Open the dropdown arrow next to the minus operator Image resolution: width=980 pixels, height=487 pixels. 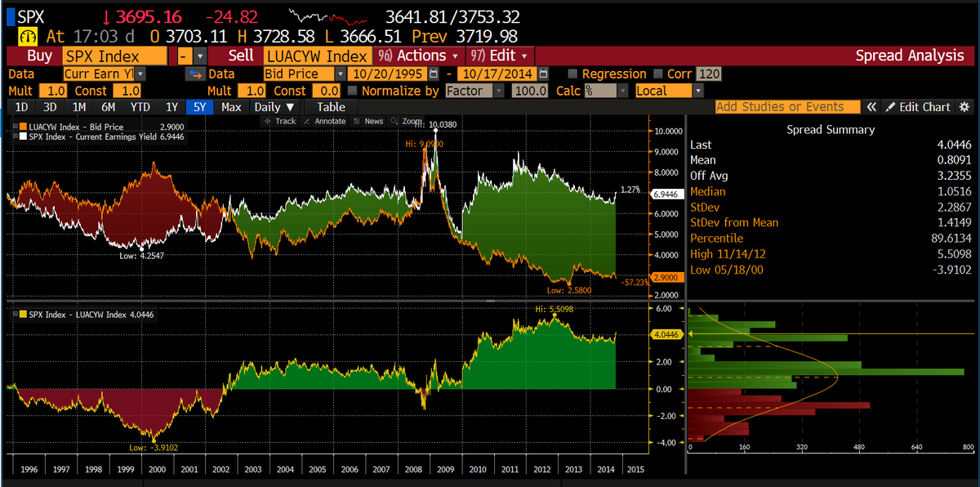pyautogui.click(x=200, y=56)
